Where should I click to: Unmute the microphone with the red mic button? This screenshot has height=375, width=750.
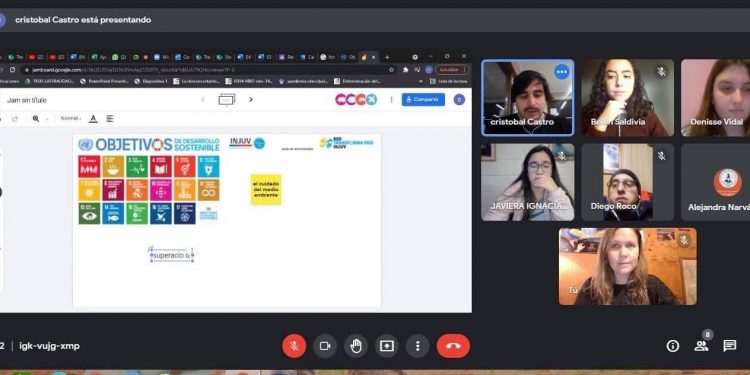click(x=294, y=346)
